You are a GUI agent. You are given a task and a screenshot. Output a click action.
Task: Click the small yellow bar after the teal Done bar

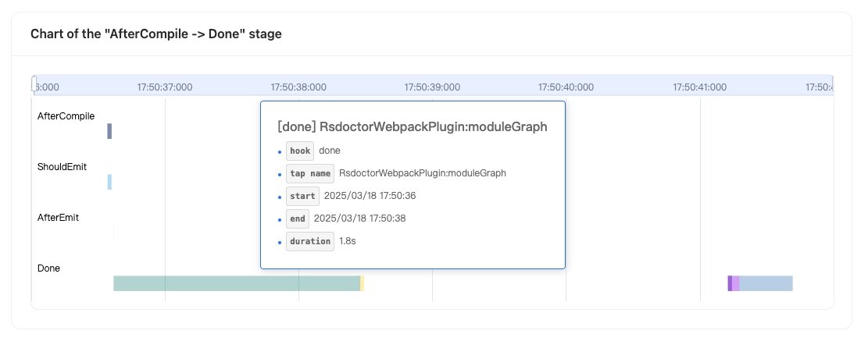[x=362, y=283]
